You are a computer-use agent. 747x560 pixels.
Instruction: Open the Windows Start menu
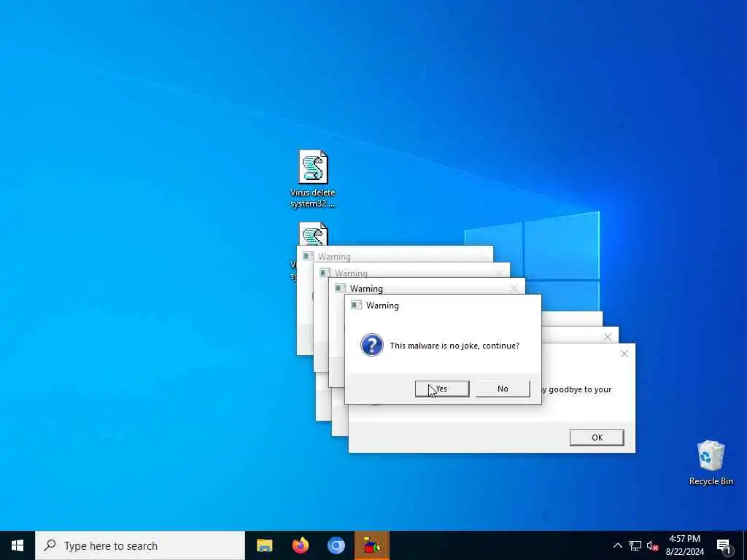(x=18, y=545)
